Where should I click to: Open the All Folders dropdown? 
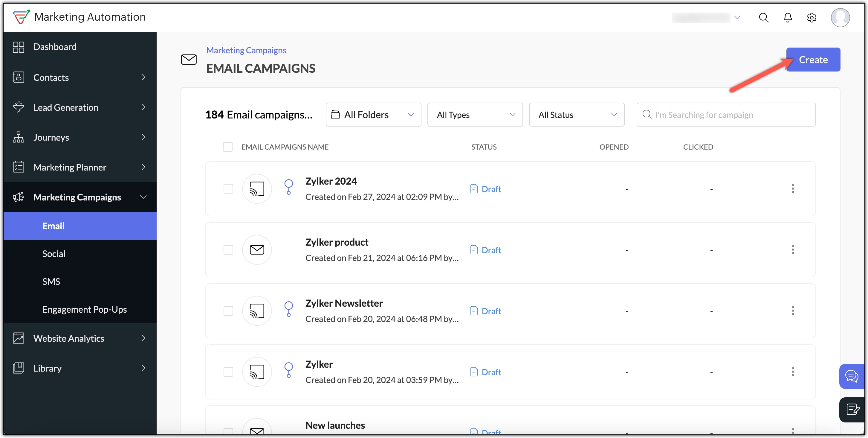tap(373, 115)
